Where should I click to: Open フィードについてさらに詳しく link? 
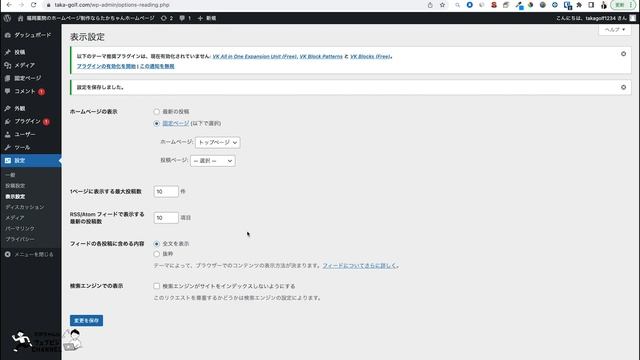pyautogui.click(x=359, y=266)
